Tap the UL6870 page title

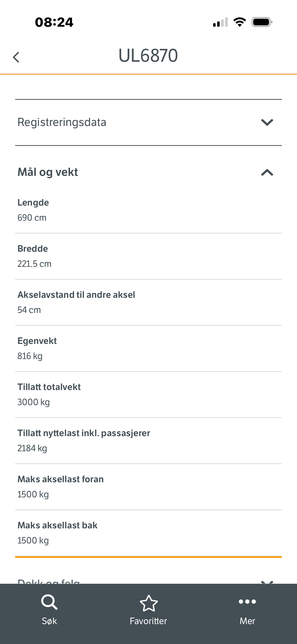tap(148, 55)
